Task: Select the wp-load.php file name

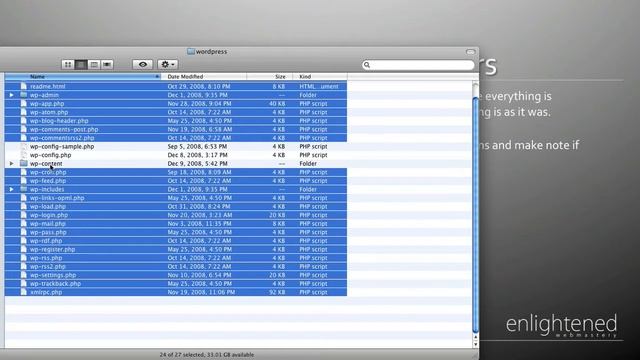Action: click(x=47, y=207)
